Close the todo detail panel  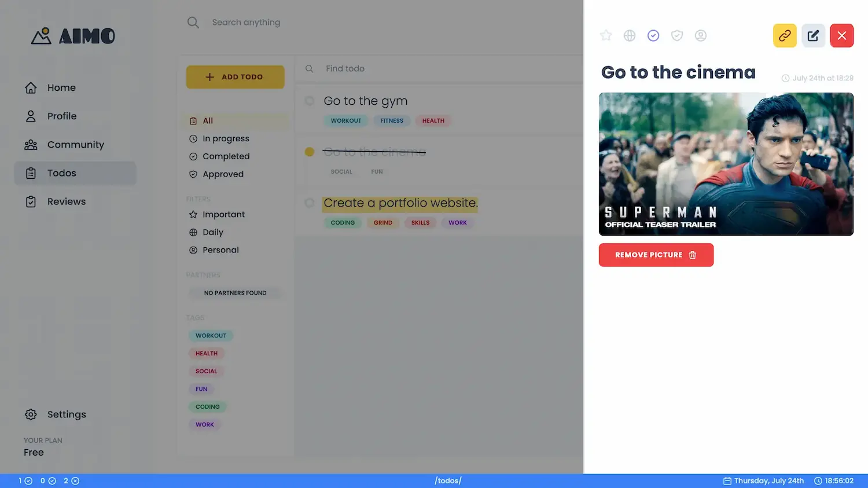pos(842,36)
